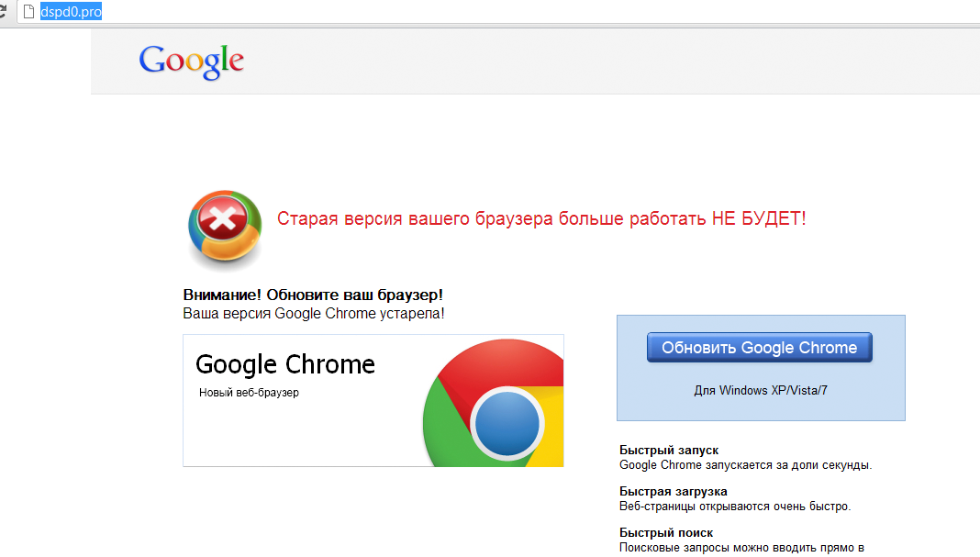Click 'Новый веб-браузер' subtitle text
Screen dimensions: 980x557
click(249, 393)
